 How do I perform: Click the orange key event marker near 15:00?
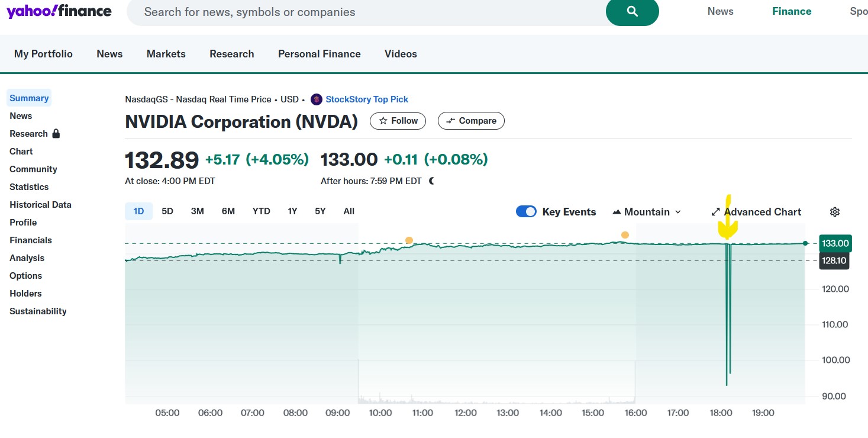[x=625, y=235]
